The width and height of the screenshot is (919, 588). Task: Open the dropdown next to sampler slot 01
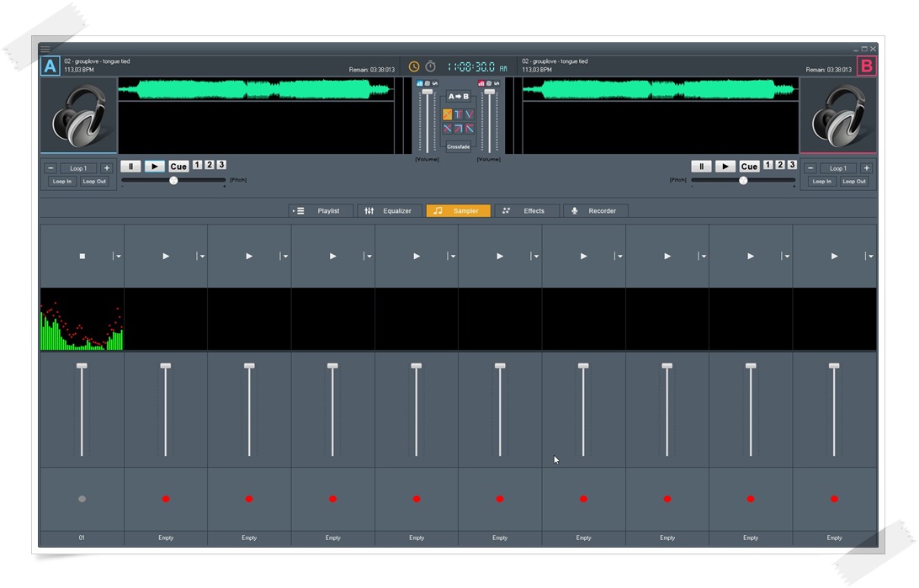pyautogui.click(x=118, y=255)
